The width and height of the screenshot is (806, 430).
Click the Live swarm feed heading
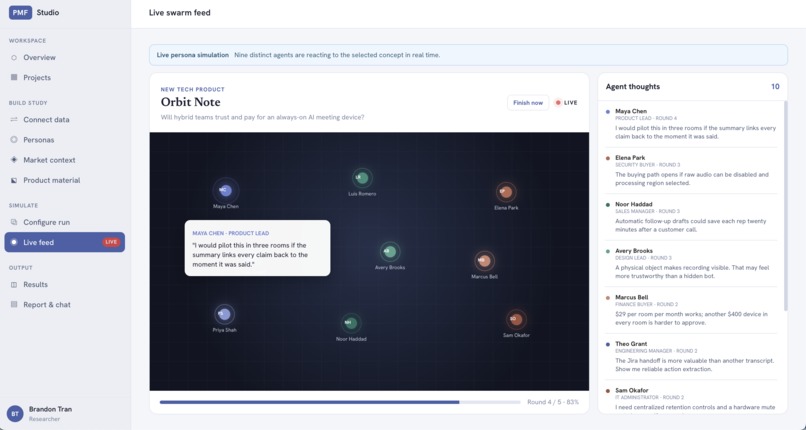[179, 13]
